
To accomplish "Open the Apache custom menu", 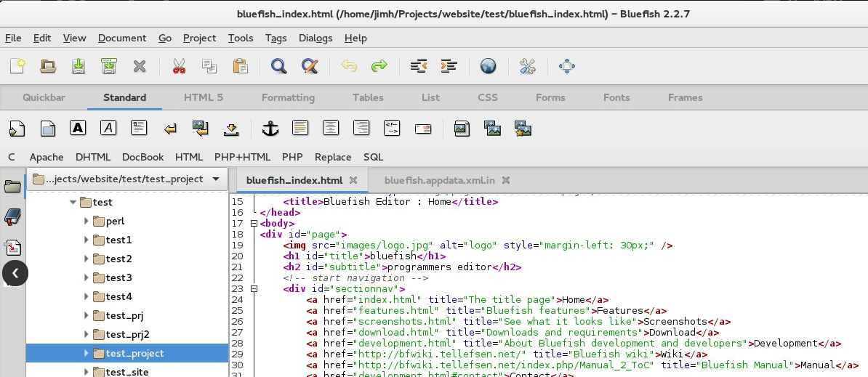I will [x=47, y=157].
